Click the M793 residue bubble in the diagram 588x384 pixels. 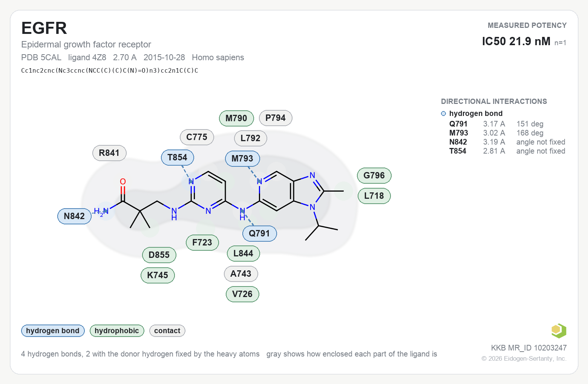pos(242,158)
